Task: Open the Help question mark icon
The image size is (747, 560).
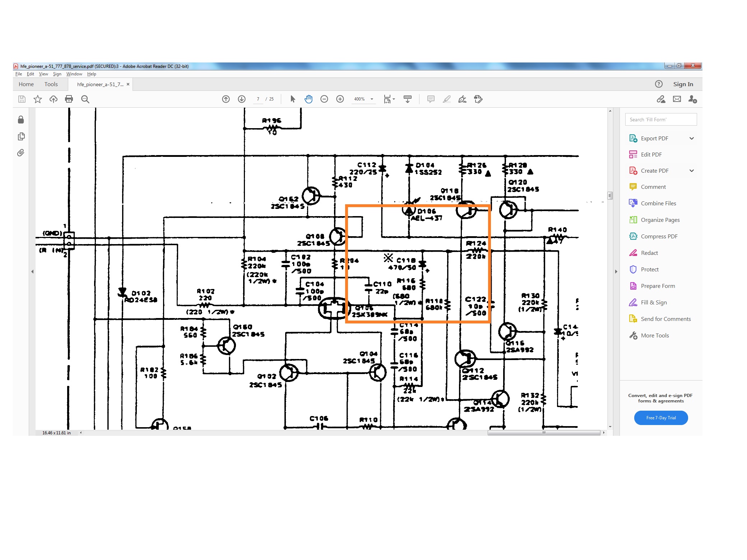Action: pos(659,84)
